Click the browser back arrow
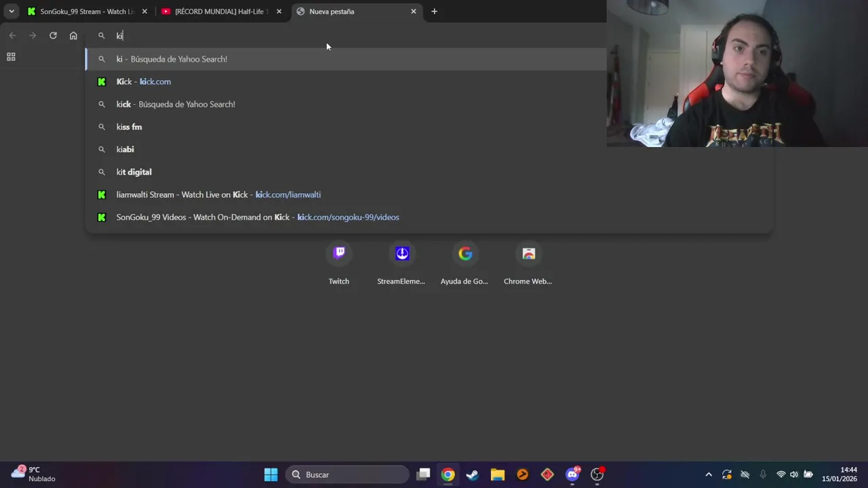The width and height of the screenshot is (868, 488). coord(12,35)
